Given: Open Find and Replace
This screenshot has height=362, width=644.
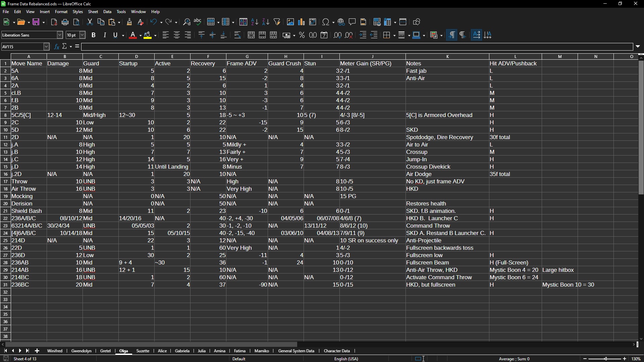Looking at the screenshot, I should [x=186, y=22].
